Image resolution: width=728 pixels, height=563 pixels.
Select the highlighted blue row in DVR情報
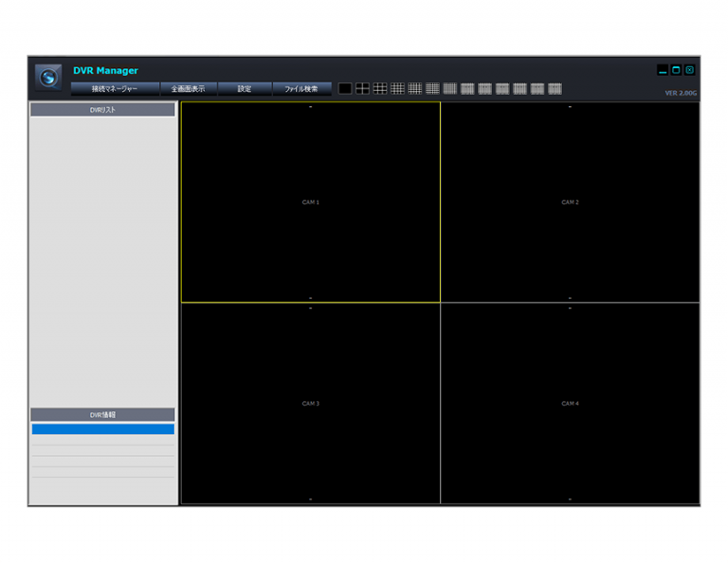[x=102, y=429]
